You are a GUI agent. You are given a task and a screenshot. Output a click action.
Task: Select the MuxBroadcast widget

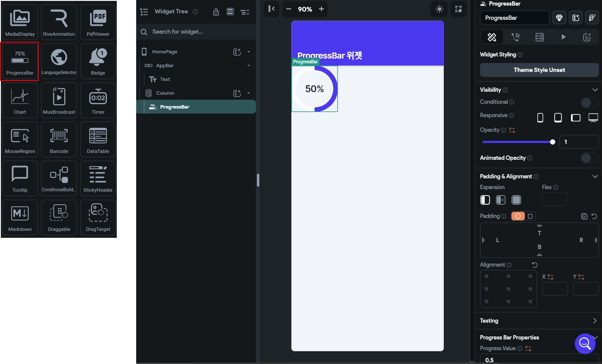[x=59, y=100]
